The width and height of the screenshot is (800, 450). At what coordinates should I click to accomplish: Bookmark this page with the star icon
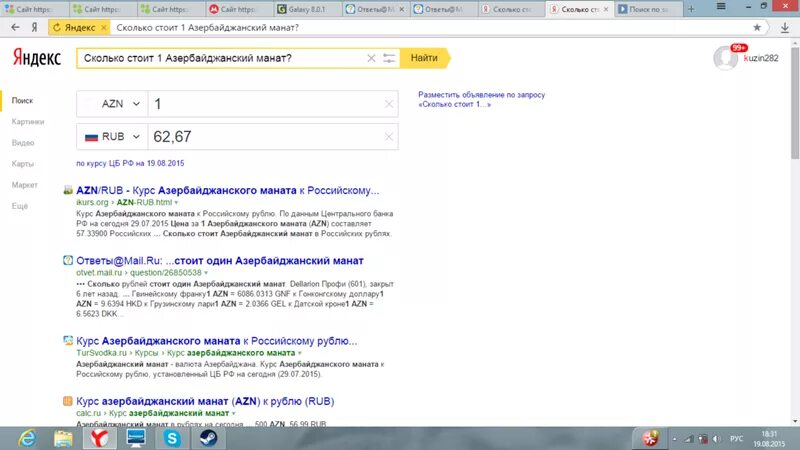(x=757, y=28)
